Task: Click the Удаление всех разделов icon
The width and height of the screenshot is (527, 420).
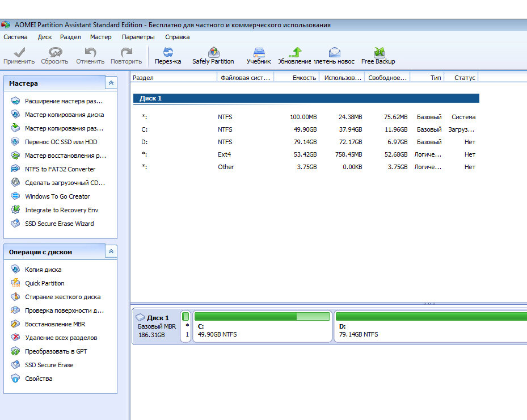Action: click(x=15, y=337)
